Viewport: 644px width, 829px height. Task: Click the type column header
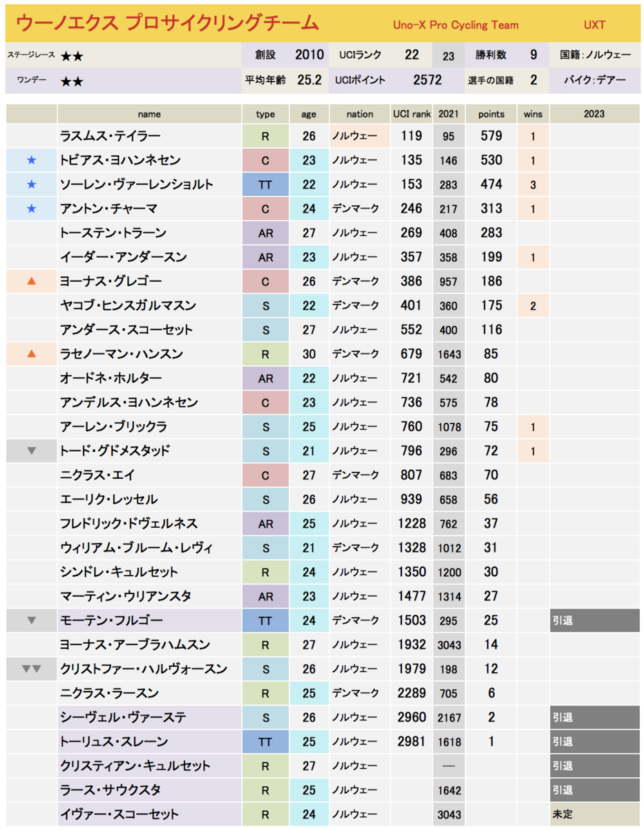tap(265, 114)
